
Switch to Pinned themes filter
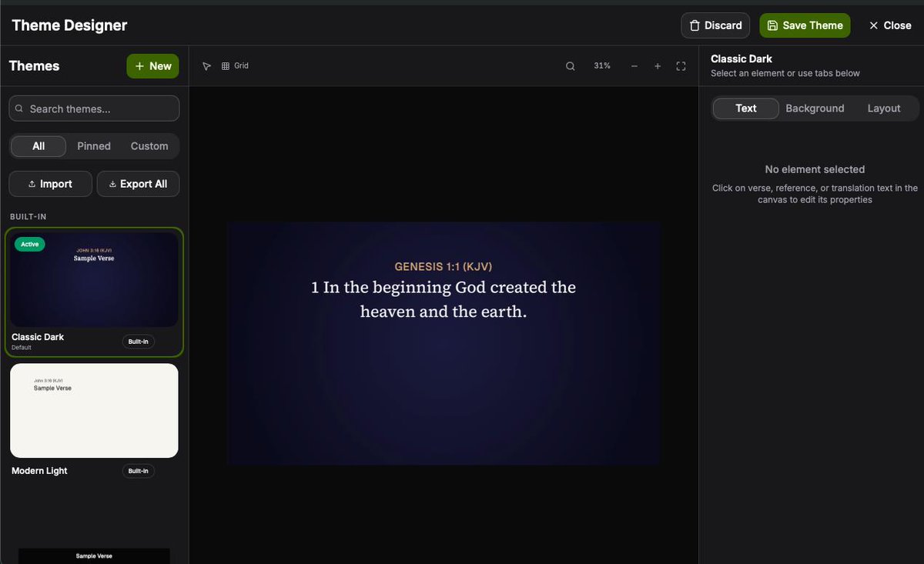pos(94,146)
